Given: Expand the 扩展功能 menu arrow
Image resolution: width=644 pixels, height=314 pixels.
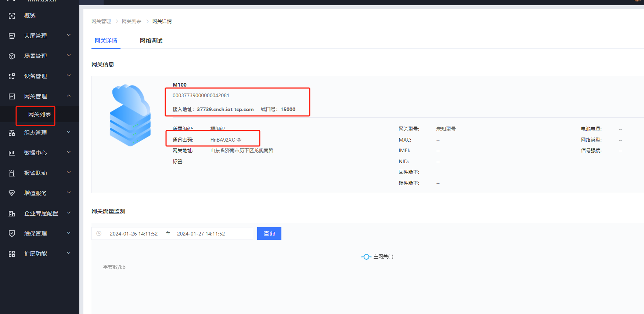Looking at the screenshot, I should 69,253.
